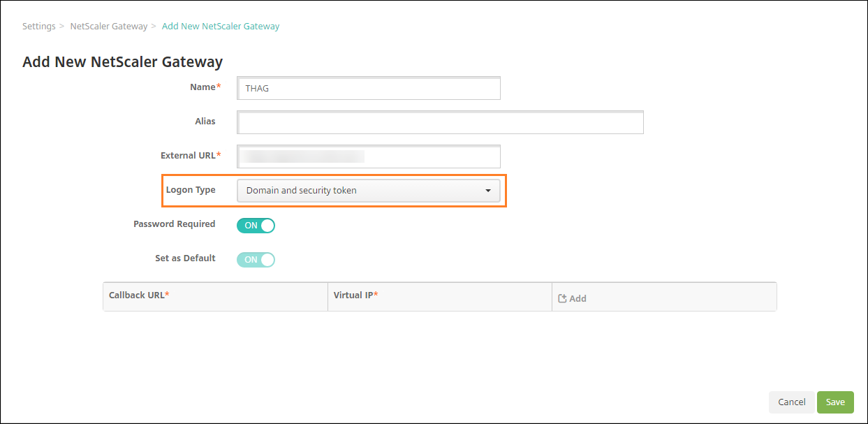Click the External URL field label

pyautogui.click(x=189, y=155)
